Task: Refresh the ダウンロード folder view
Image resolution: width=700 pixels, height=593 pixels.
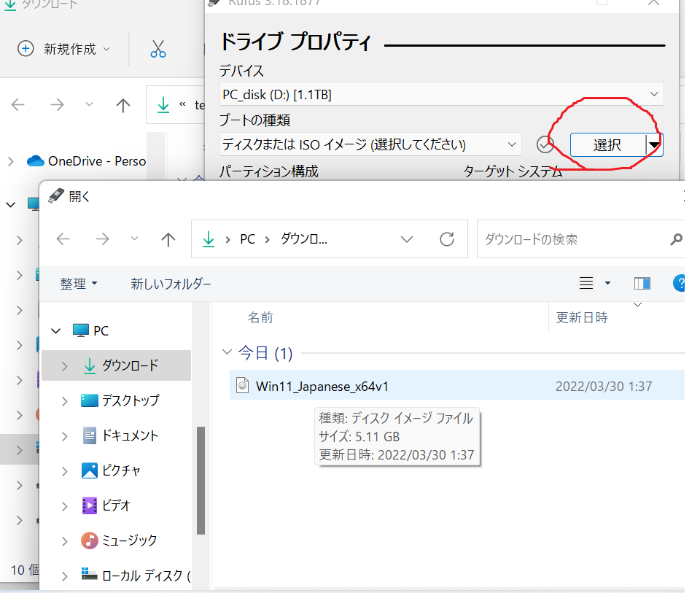Action: tap(447, 239)
